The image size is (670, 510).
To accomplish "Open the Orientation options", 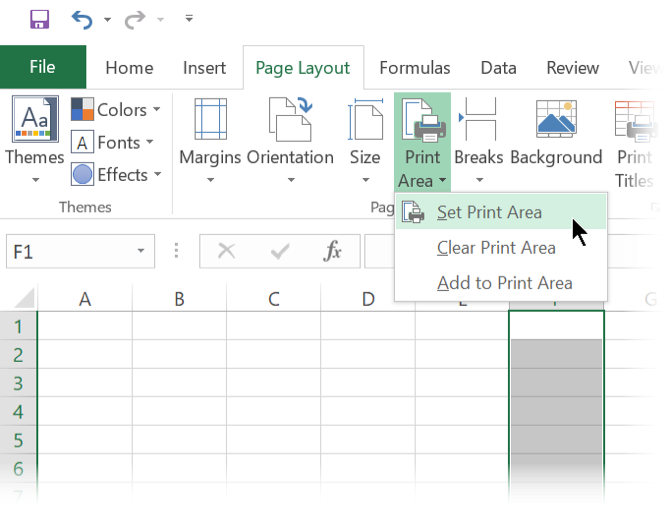I will pyautogui.click(x=291, y=140).
